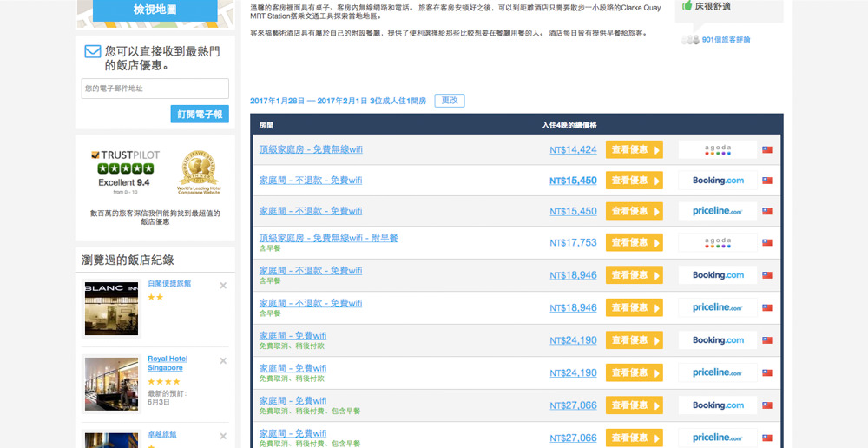Click the thumbs-up icon beside 床很舒適
The width and height of the screenshot is (868, 448).
coord(687,5)
